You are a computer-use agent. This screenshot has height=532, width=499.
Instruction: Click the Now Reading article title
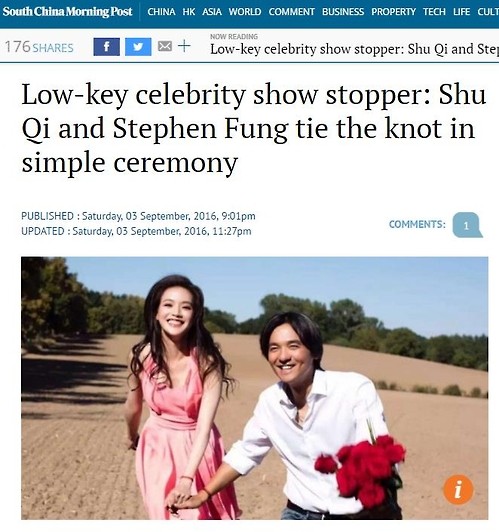354,49
